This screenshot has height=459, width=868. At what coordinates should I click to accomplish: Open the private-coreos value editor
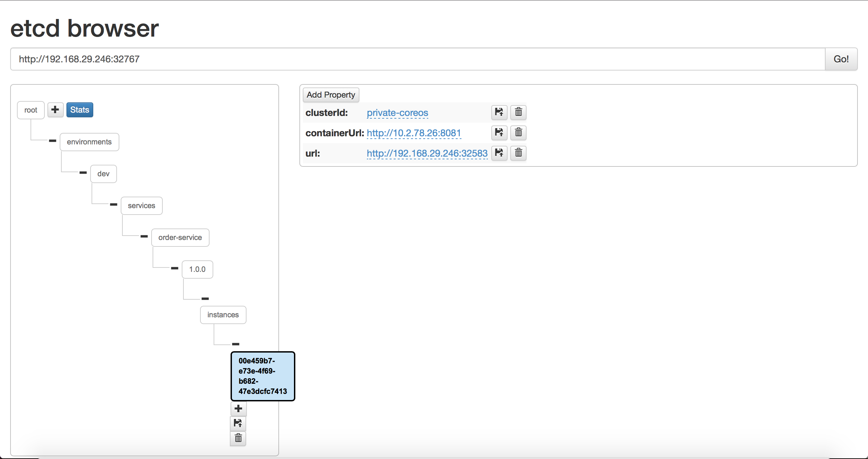coord(397,113)
